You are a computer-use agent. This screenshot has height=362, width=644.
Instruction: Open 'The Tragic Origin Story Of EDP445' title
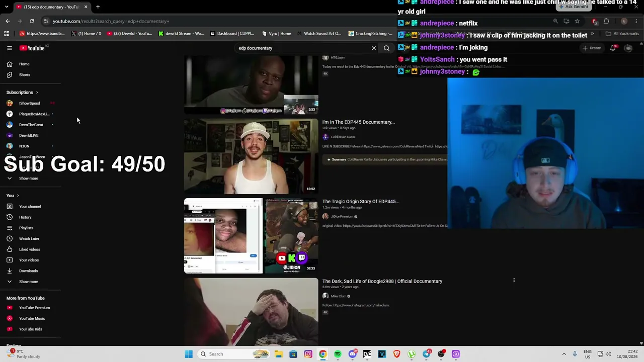pos(361,202)
